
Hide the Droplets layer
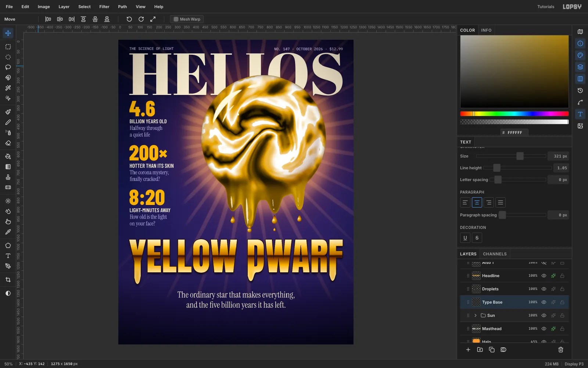[x=544, y=289]
